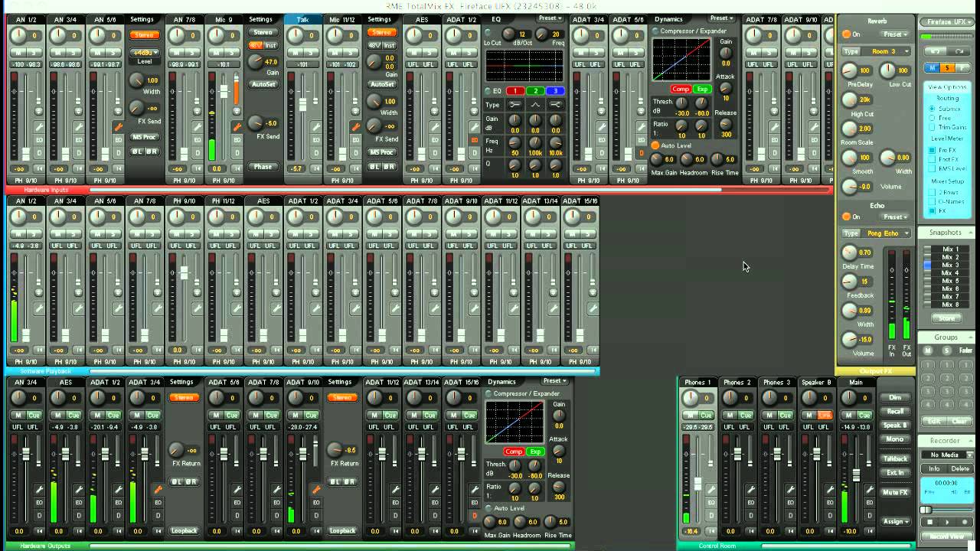Open Reverb Type Room 3 dropdown
The image size is (980, 551).
[886, 51]
